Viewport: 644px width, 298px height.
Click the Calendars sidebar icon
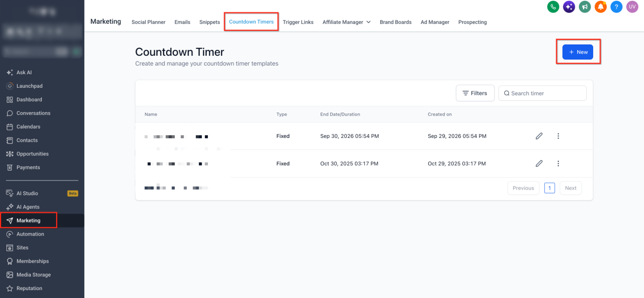10,127
